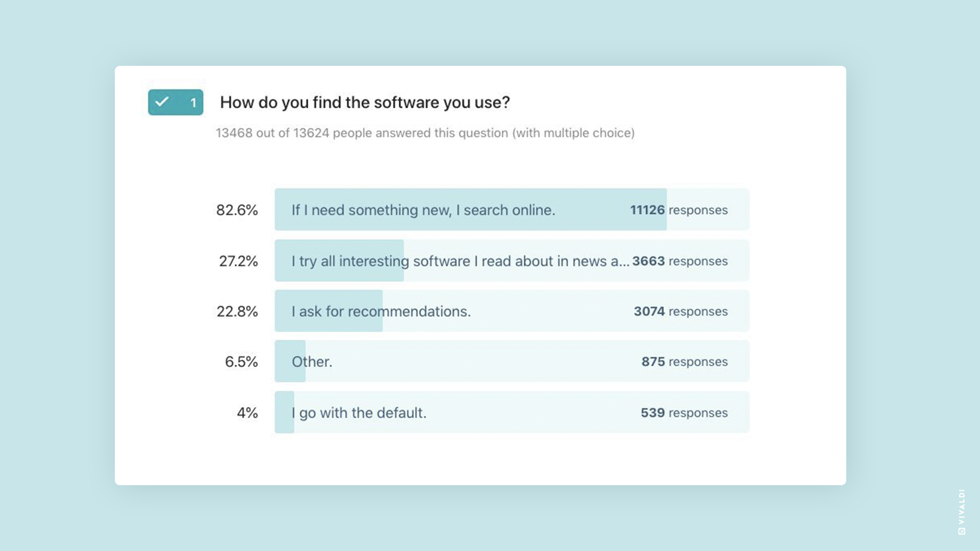The height and width of the screenshot is (551, 980).
Task: Click the Vivaldi logo watermark
Action: click(962, 512)
